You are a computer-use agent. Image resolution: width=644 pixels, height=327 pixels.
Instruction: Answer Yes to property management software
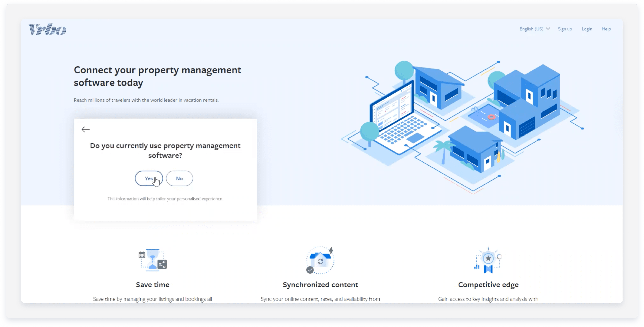tap(149, 178)
